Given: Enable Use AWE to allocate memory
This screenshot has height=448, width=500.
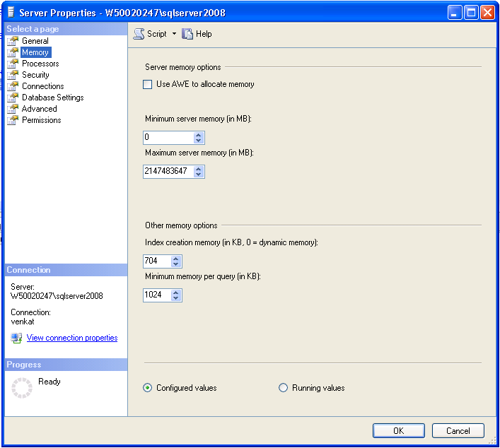Looking at the screenshot, I should coord(147,84).
